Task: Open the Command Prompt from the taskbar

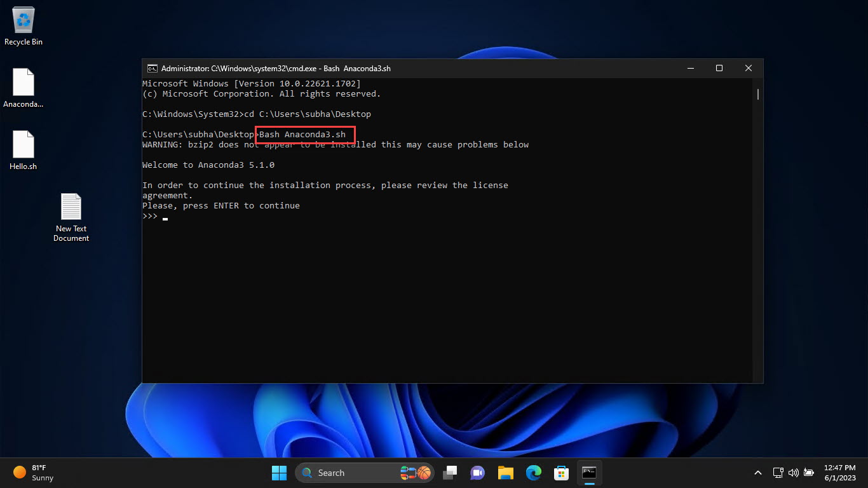Action: click(x=588, y=473)
